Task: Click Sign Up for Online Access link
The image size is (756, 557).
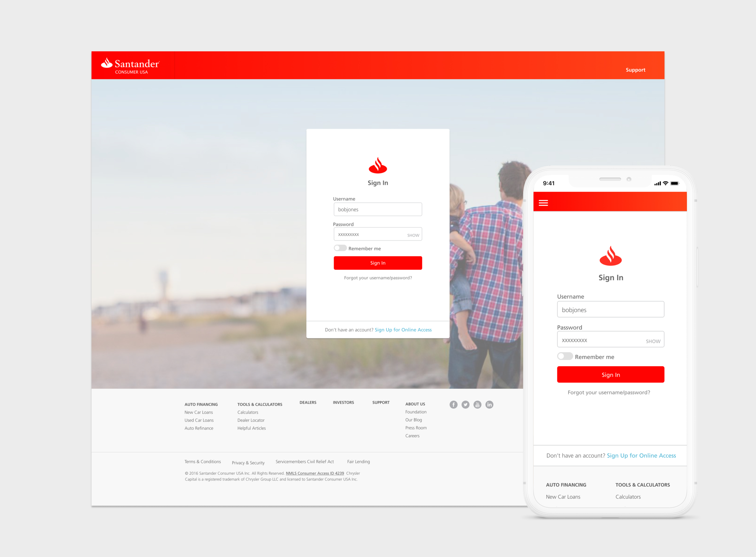Action: tap(403, 330)
